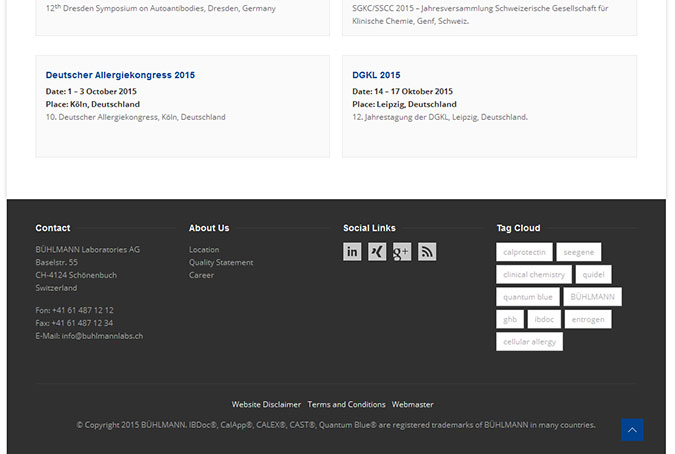The width and height of the screenshot is (675, 454).
Task: Open the Career link in About Us
Action: pyautogui.click(x=201, y=275)
